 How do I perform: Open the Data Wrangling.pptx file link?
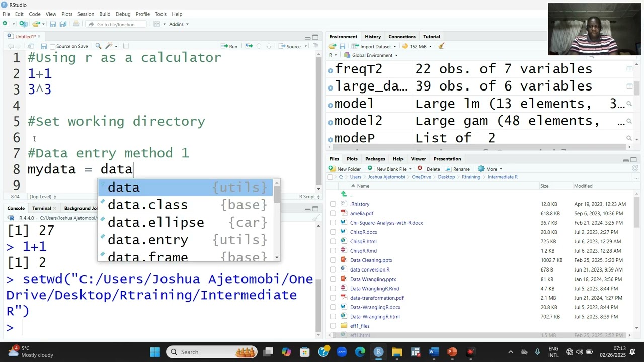click(x=373, y=279)
